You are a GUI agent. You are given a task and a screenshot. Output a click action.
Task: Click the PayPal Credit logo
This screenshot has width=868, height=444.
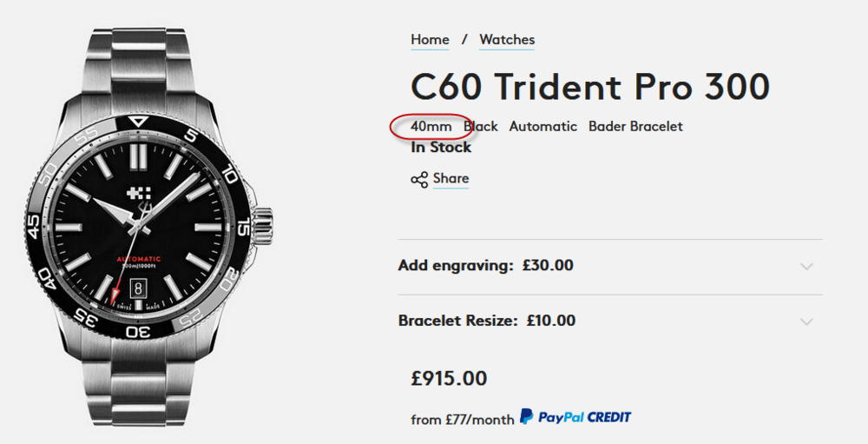click(575, 418)
